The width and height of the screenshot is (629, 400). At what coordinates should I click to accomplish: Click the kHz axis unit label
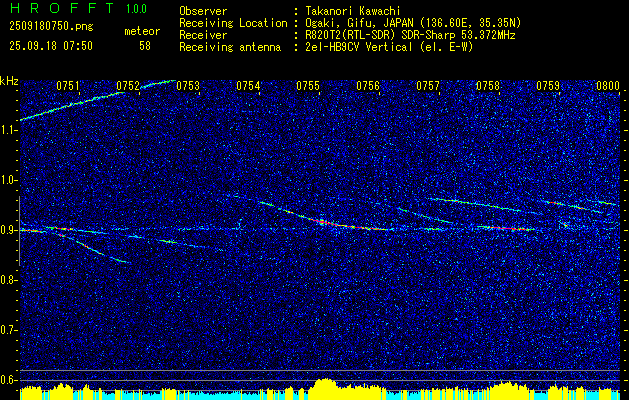click(x=9, y=81)
